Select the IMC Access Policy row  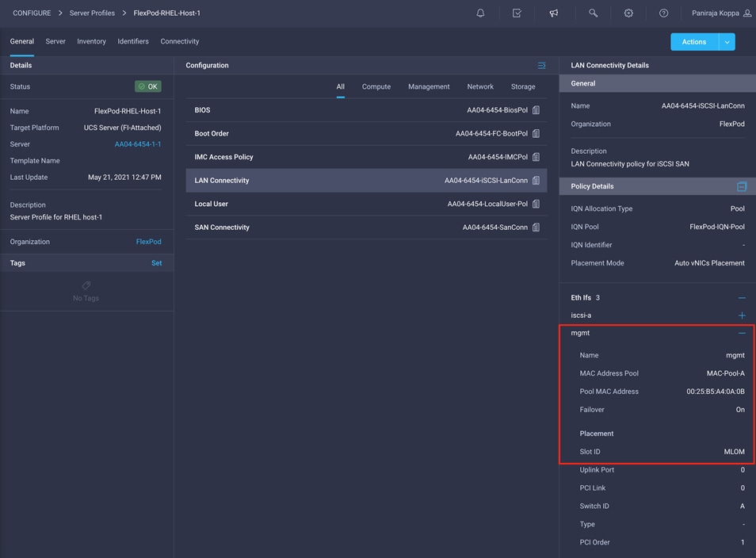(366, 157)
